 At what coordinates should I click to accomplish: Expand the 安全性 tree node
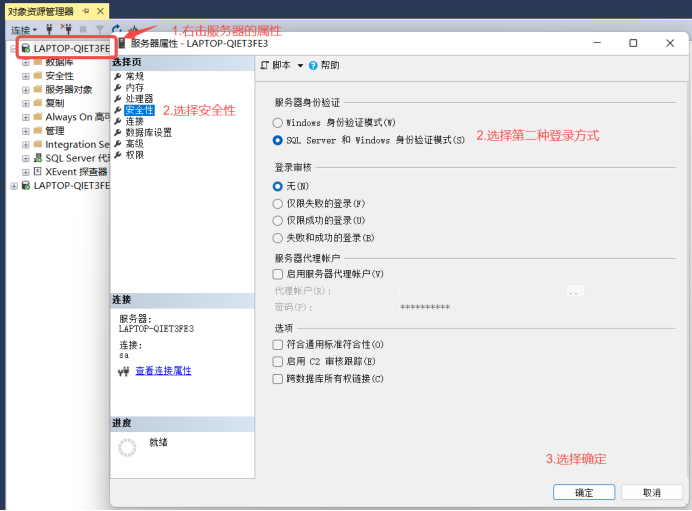26,76
